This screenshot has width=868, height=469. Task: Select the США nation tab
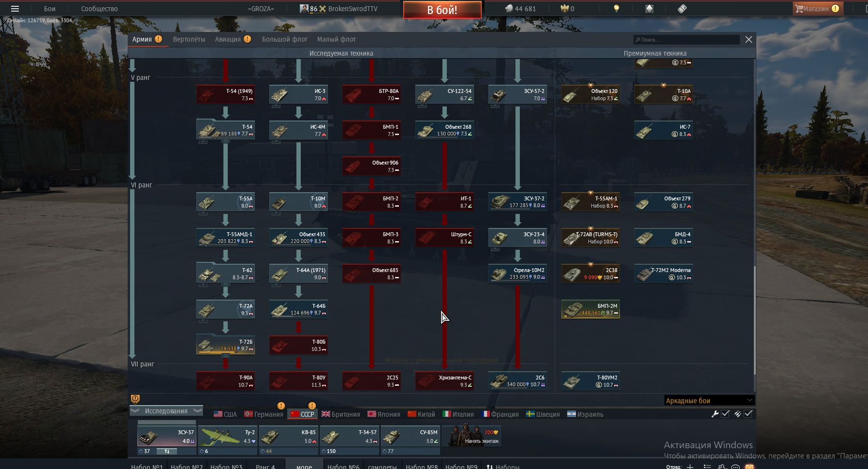click(x=225, y=414)
